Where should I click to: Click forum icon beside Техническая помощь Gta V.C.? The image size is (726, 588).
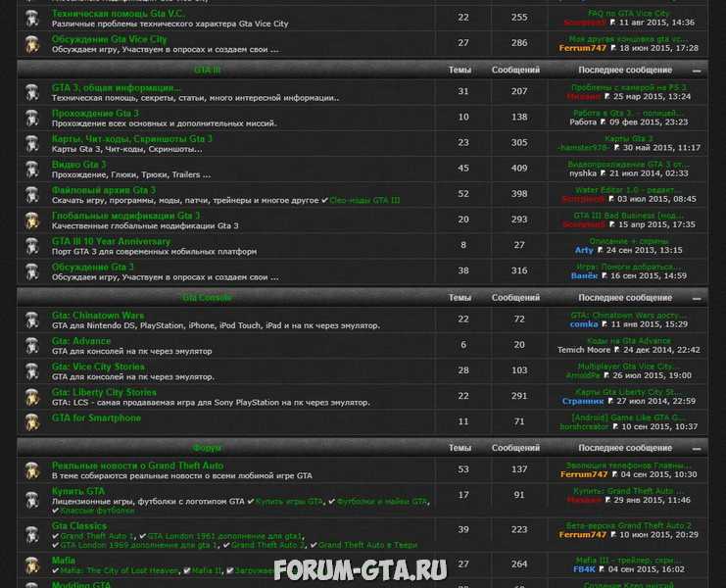point(32,19)
